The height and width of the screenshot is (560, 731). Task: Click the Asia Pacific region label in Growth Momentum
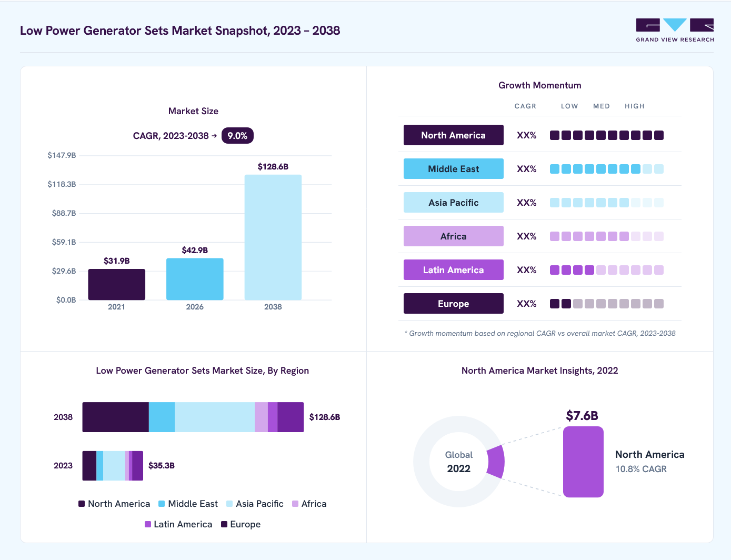point(454,203)
